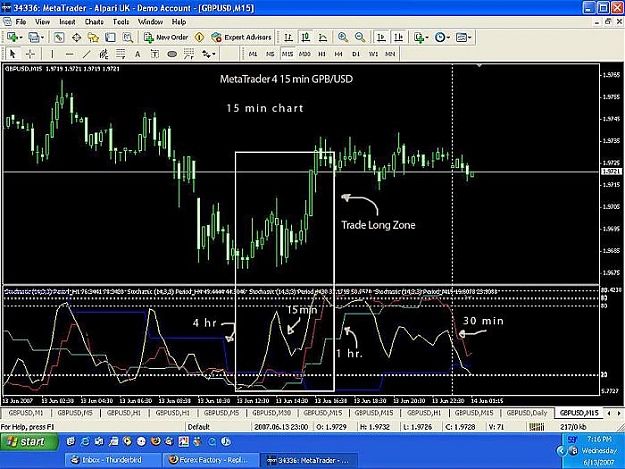The height and width of the screenshot is (469, 625).
Task: Launch MetaEditor via yellow diamond icon
Action: click(x=199, y=37)
